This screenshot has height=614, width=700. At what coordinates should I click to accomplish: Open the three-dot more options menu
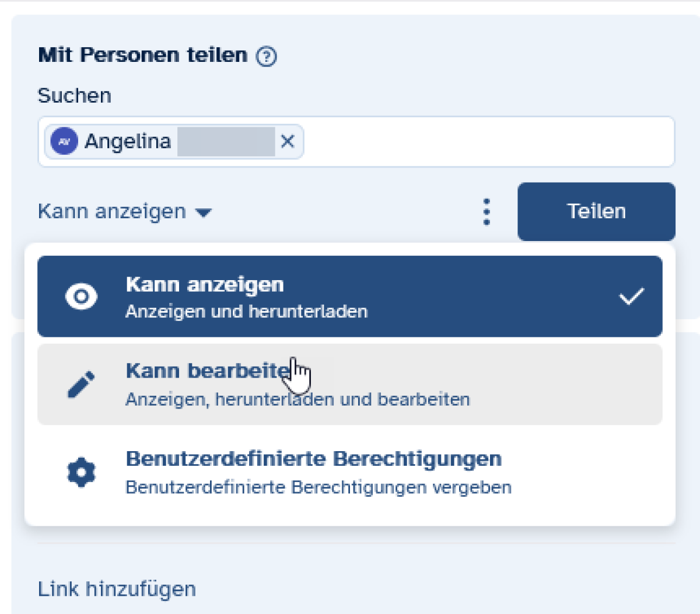(x=487, y=212)
